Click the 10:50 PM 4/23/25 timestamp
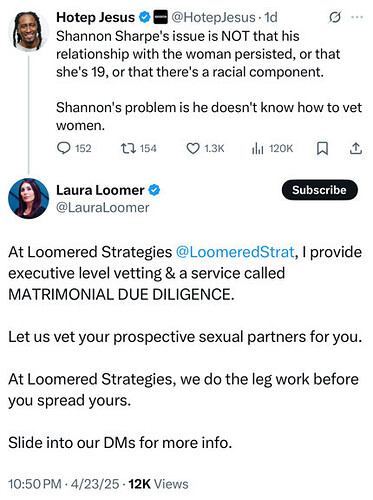The image size is (373, 500). (x=64, y=484)
